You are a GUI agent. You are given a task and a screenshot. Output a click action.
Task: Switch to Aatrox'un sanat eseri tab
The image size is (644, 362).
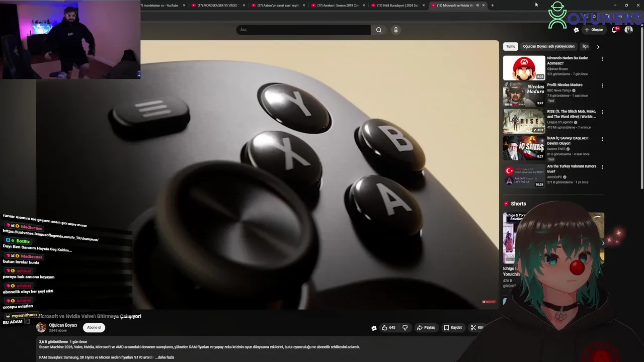(x=278, y=6)
